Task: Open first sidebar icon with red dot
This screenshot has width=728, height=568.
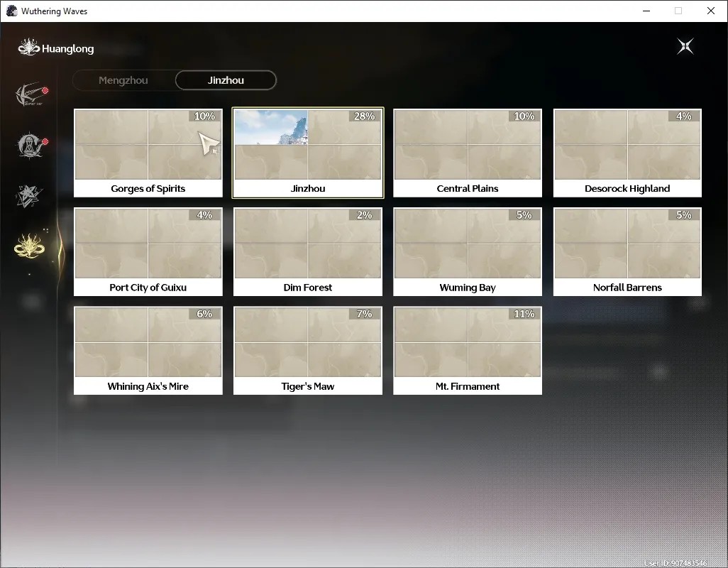Action: coord(31,94)
